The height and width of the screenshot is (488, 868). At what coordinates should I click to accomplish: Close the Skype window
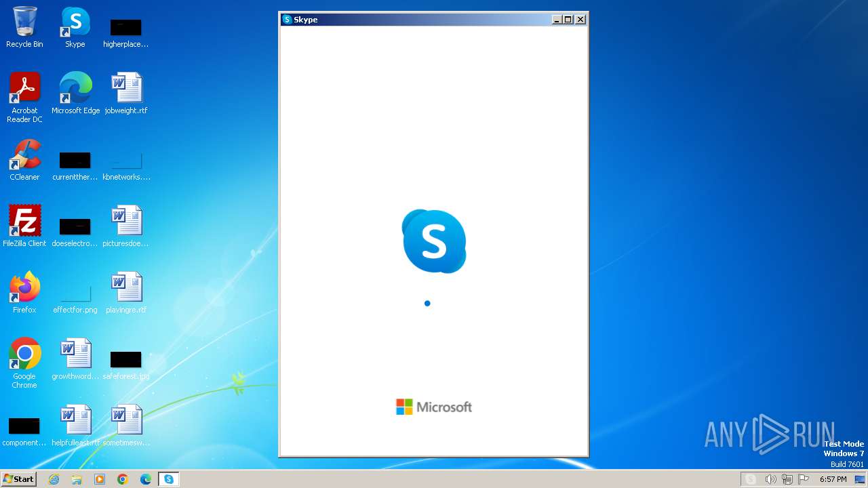click(x=580, y=20)
